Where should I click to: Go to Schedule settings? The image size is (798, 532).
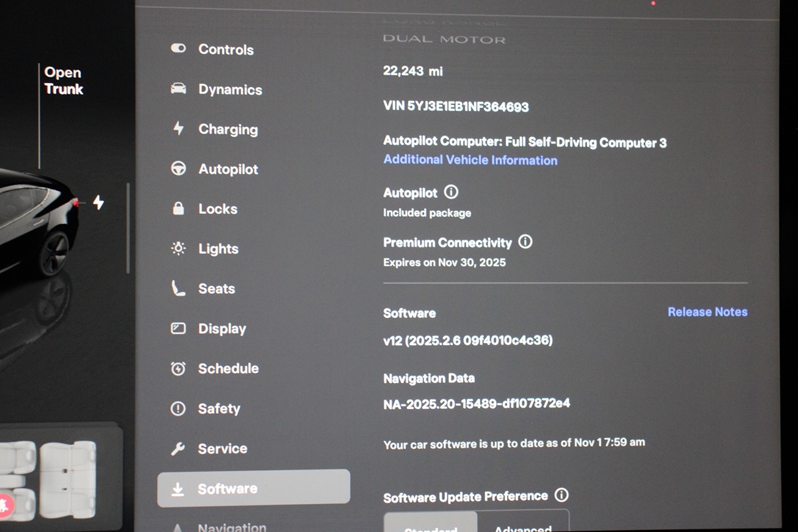click(227, 368)
